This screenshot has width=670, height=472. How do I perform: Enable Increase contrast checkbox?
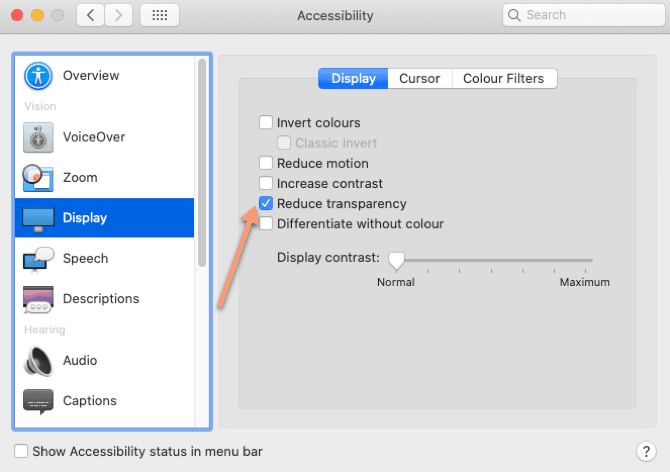click(266, 184)
